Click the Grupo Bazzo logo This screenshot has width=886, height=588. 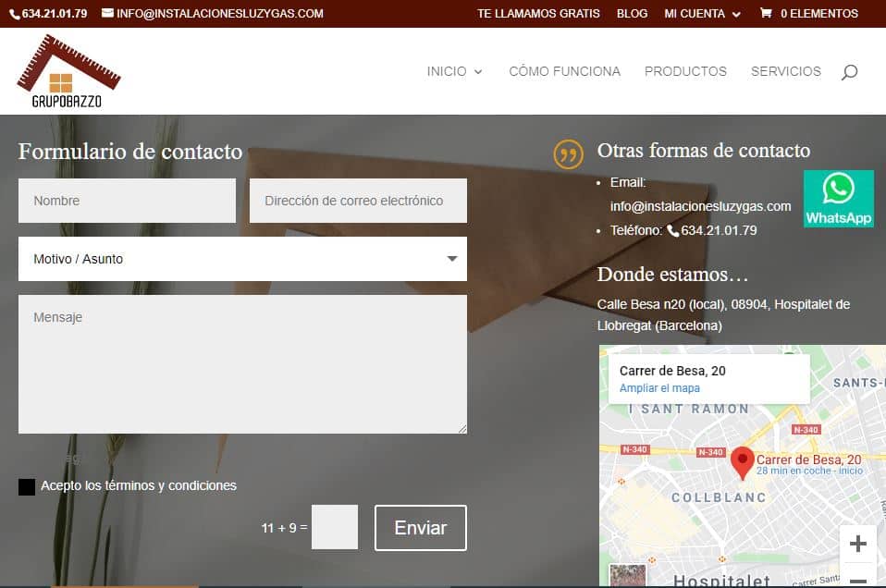pos(68,71)
